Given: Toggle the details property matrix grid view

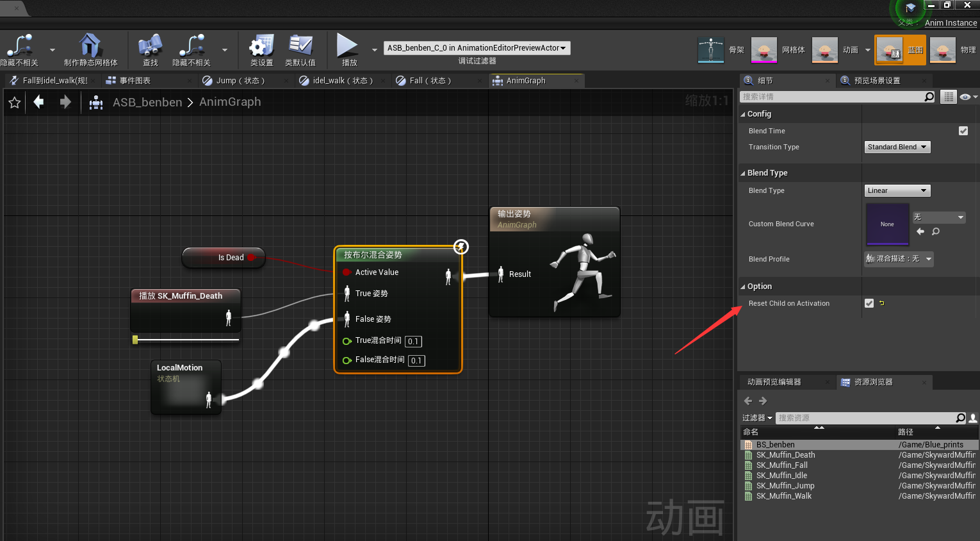Looking at the screenshot, I should [x=949, y=97].
